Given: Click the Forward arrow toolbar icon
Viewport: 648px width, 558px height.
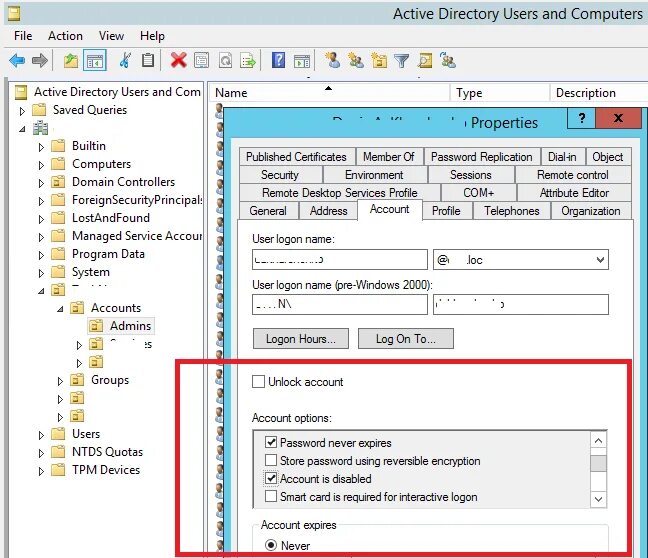Looking at the screenshot, I should pyautogui.click(x=40, y=61).
